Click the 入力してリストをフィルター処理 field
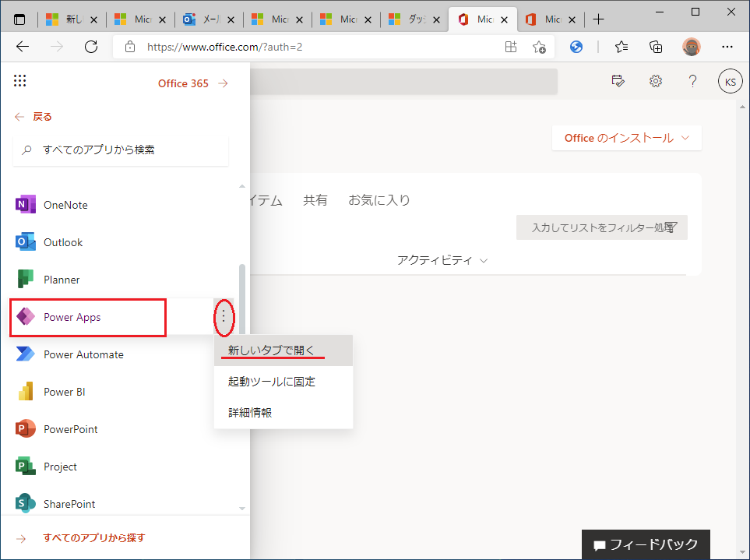Screen dimensions: 750x560 (x=602, y=227)
